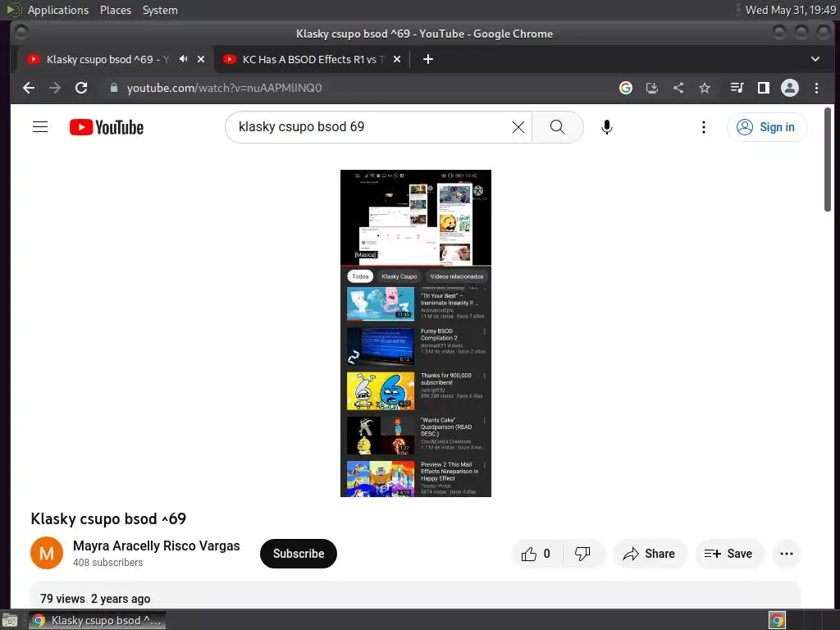Click the 79 views 2 years ago description
Image resolution: width=840 pixels, height=630 pixels.
(x=95, y=599)
